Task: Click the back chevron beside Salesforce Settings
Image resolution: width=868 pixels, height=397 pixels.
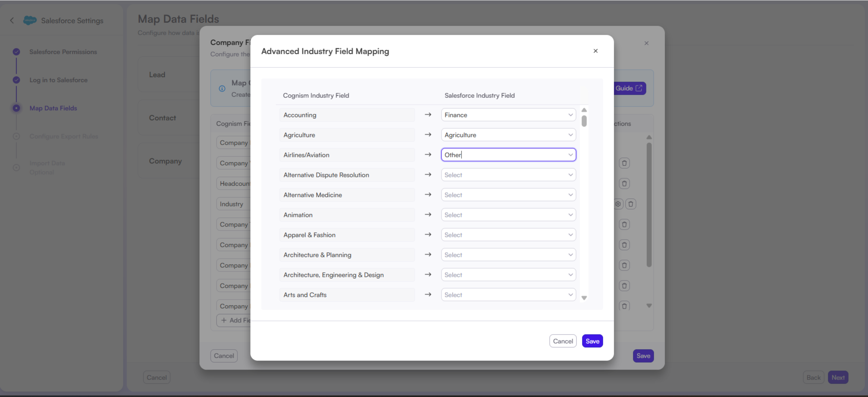Action: pyautogui.click(x=12, y=20)
